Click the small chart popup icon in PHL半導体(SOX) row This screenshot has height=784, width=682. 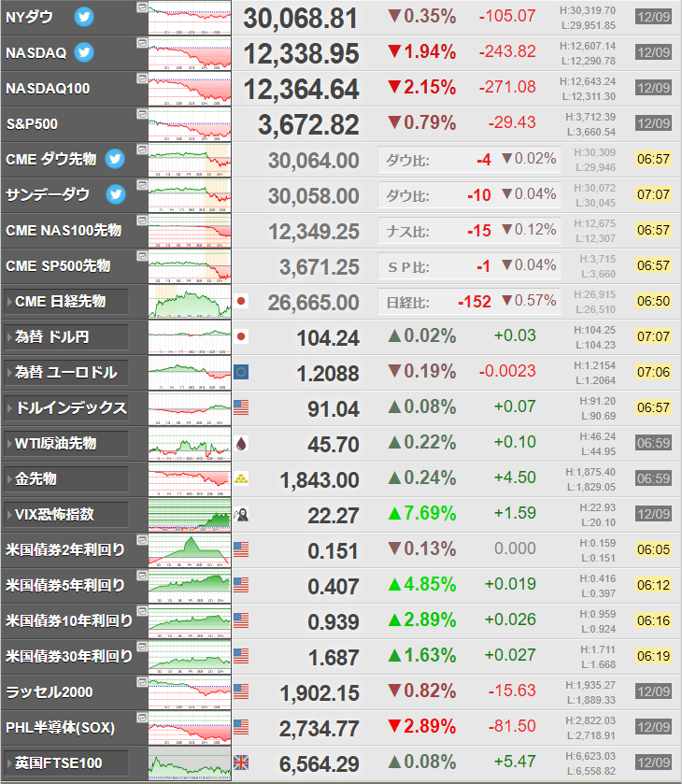[x=142, y=718]
